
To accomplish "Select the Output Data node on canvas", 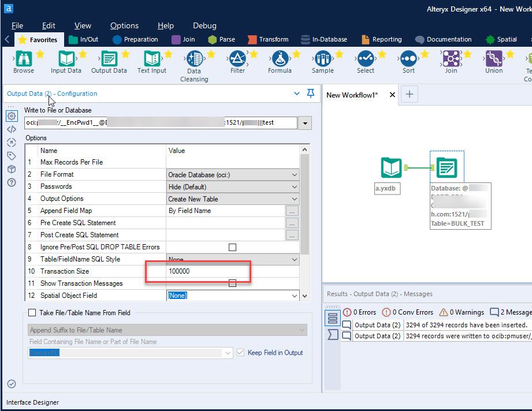I will 447,168.
